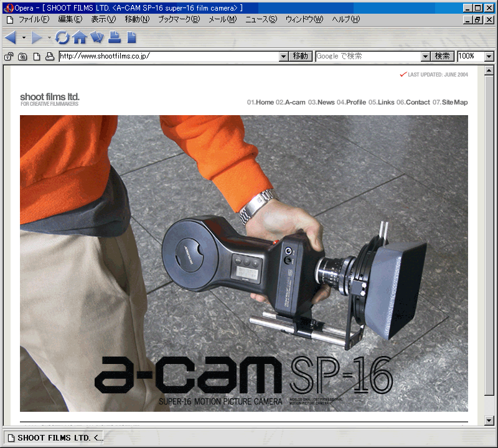Click the print preview icon near address bar
Image resolution: width=498 pixels, height=448 pixels.
(50, 57)
